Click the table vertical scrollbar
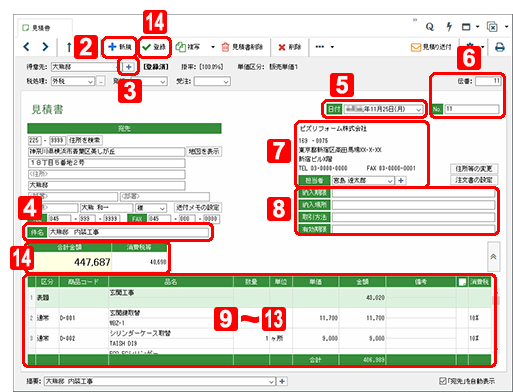Image resolution: width=513 pixels, height=392 pixels. (x=495, y=321)
